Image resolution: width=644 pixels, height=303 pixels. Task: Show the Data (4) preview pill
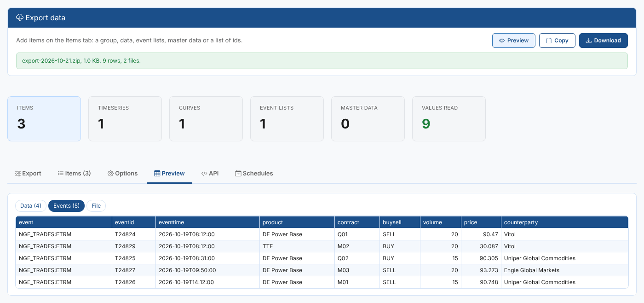(31, 206)
